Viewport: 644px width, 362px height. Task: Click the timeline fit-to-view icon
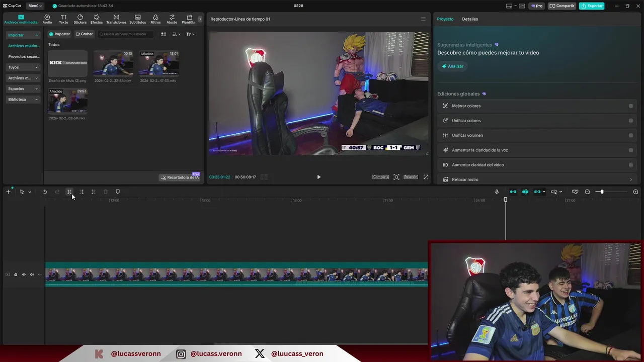[575, 192]
